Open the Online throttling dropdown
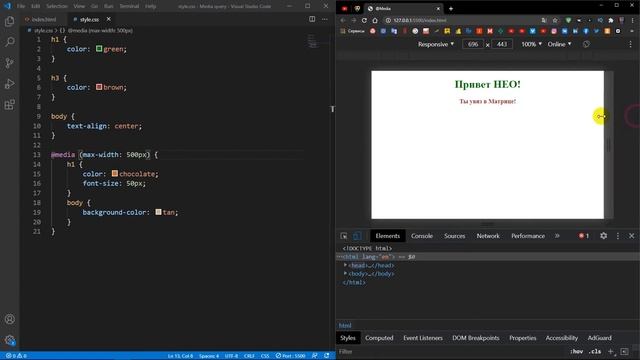640x360 pixels. [559, 44]
